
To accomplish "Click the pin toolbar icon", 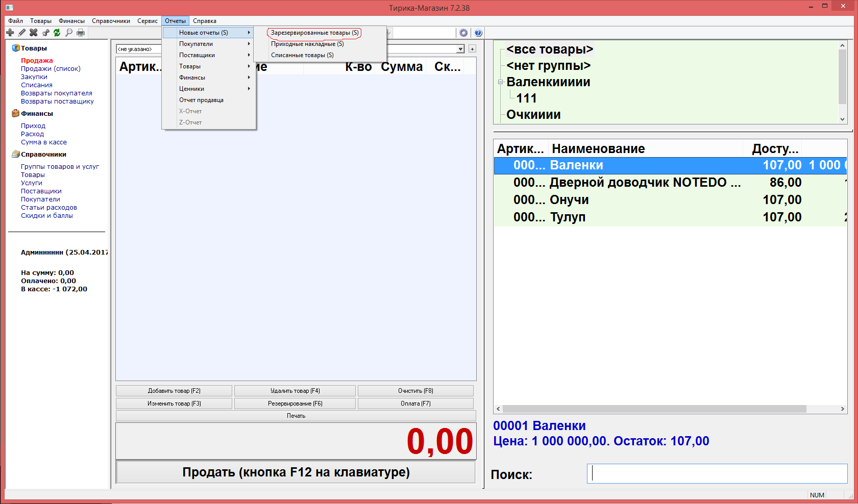I will coord(45,33).
